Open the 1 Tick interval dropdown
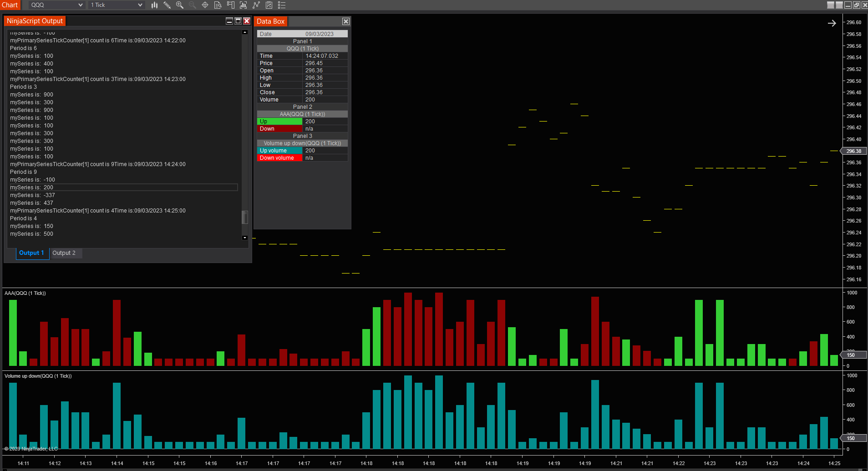Screen dimensions: 868x471 [116, 5]
